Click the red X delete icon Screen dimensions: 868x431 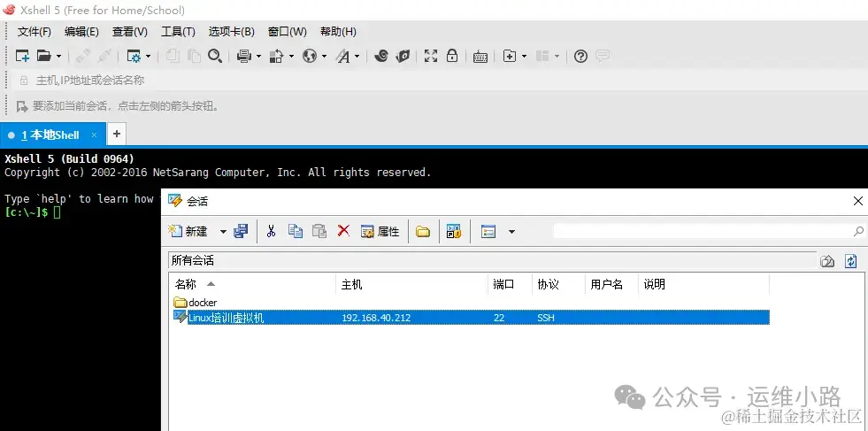click(x=344, y=230)
